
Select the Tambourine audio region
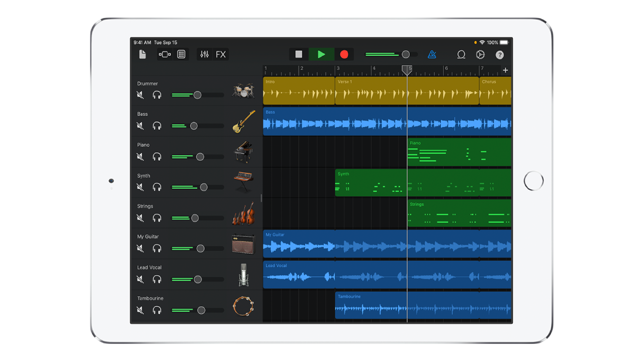tap(423, 305)
